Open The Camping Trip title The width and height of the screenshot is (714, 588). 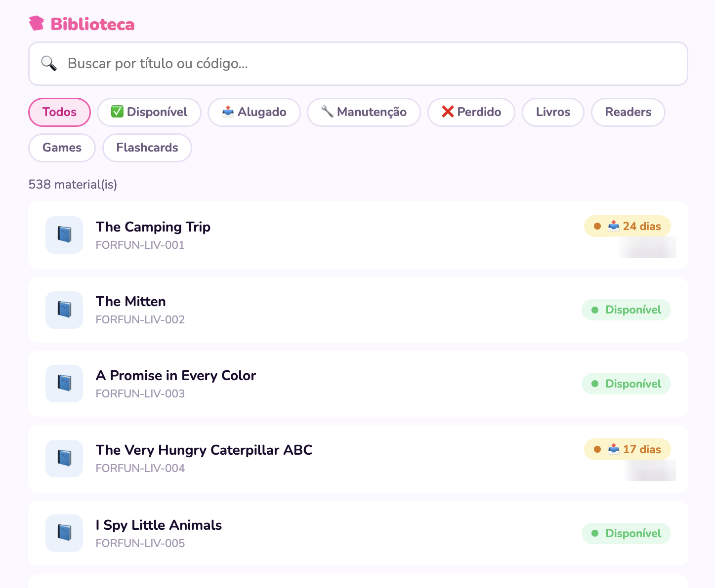(x=153, y=227)
